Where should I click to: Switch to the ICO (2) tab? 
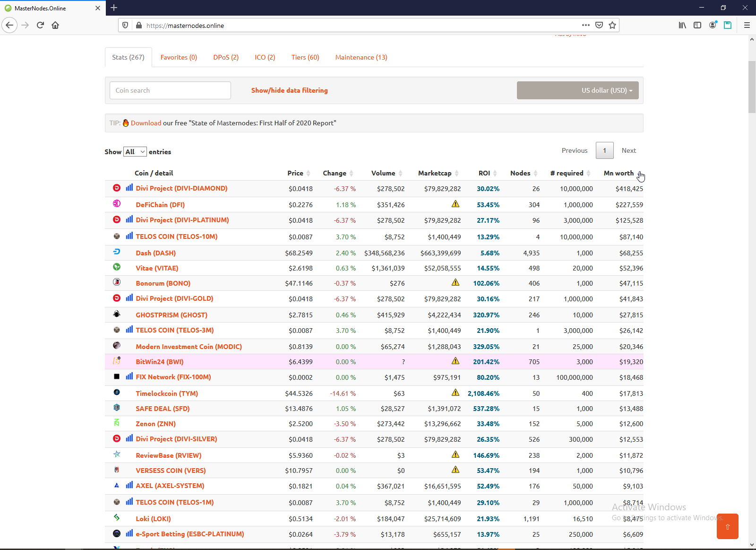point(265,57)
